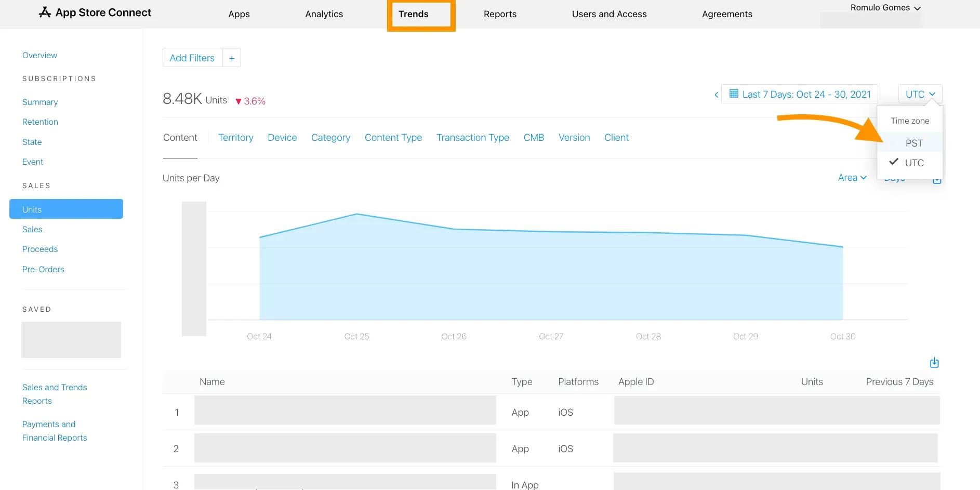
Task: Switch to the Version tab
Action: coord(574,138)
